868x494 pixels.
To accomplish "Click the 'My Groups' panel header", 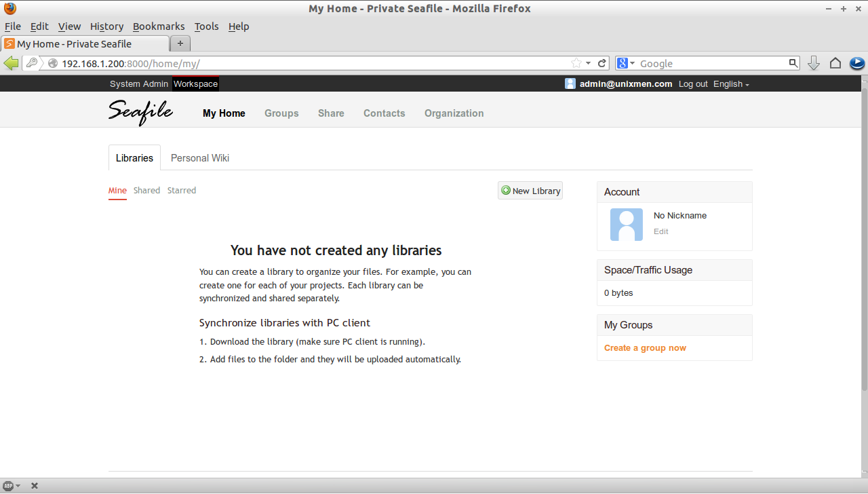I will tap(675, 325).
